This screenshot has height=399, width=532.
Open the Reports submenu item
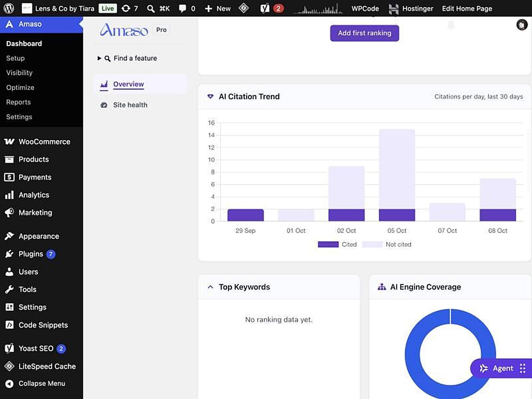click(18, 102)
